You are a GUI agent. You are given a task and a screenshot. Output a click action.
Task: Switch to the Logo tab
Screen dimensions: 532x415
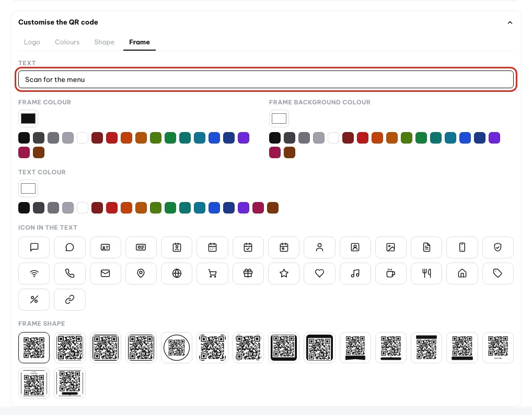(x=32, y=42)
